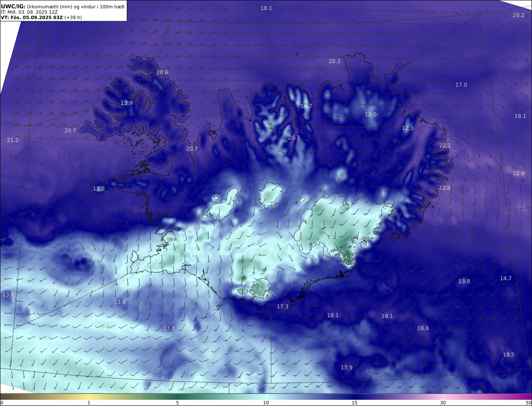Click the 12.0 value label

(371, 115)
